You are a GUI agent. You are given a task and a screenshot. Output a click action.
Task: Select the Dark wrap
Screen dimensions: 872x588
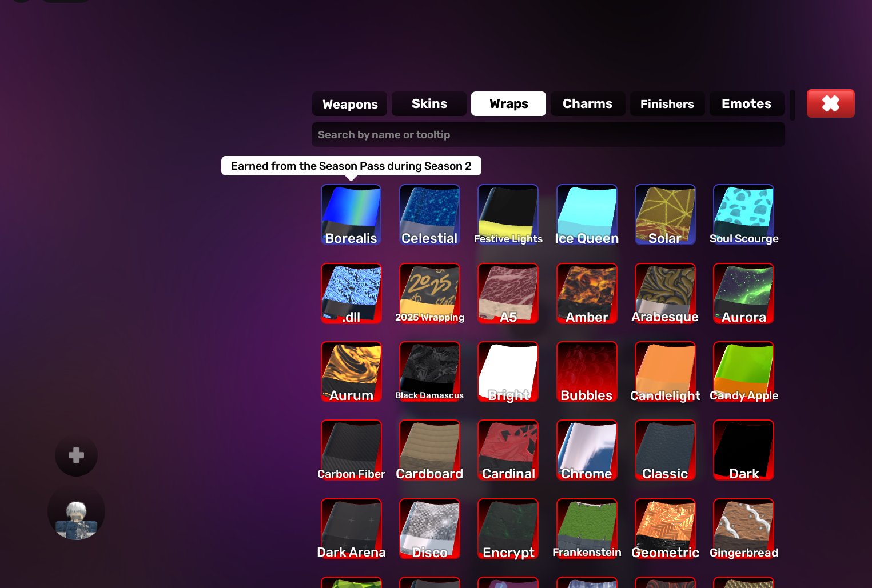point(743,450)
